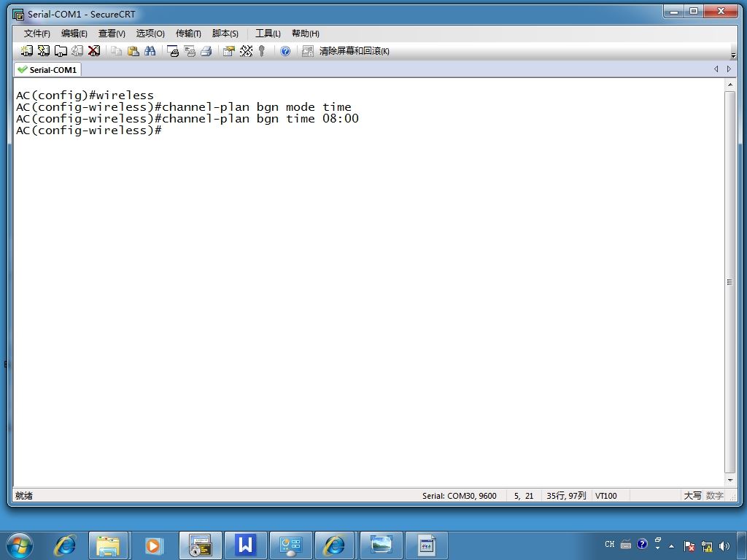Click the Quick Connect lightning icon
This screenshot has height=560, width=747.
click(x=43, y=50)
